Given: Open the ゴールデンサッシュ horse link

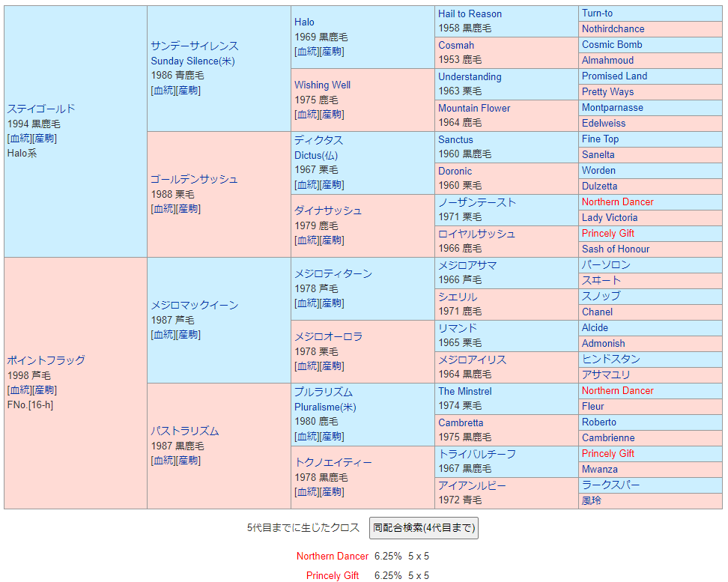Looking at the screenshot, I should click(194, 179).
